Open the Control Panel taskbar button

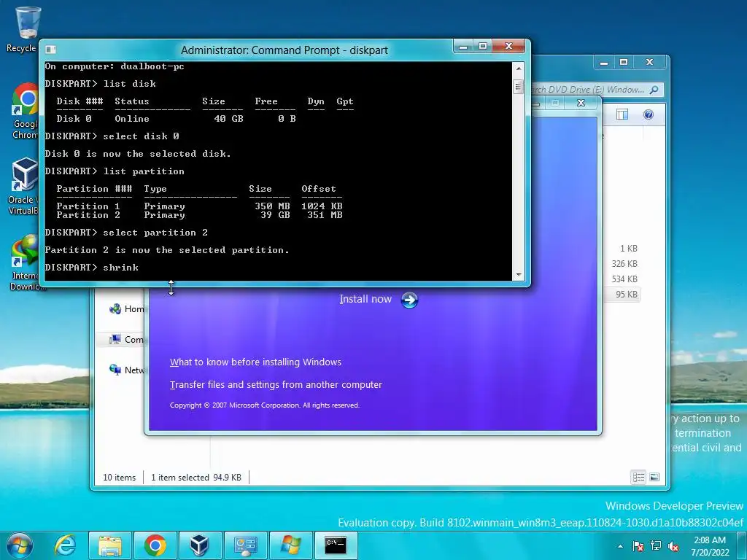245,545
